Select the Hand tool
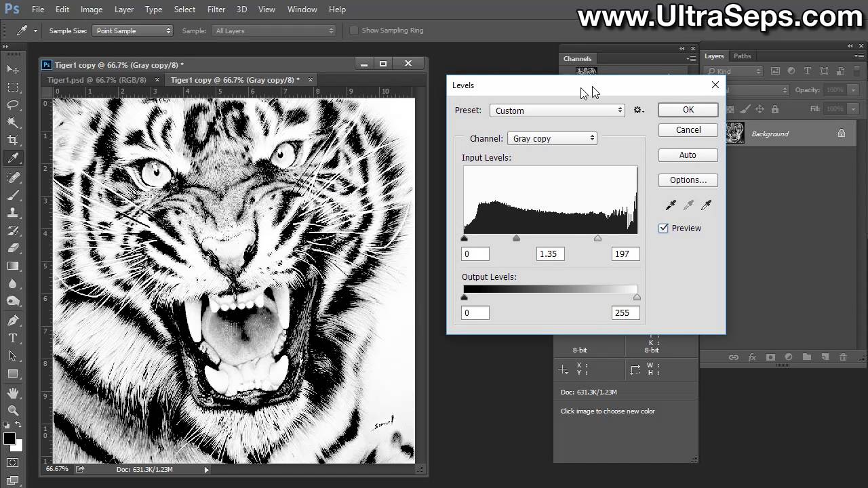 pos(13,392)
